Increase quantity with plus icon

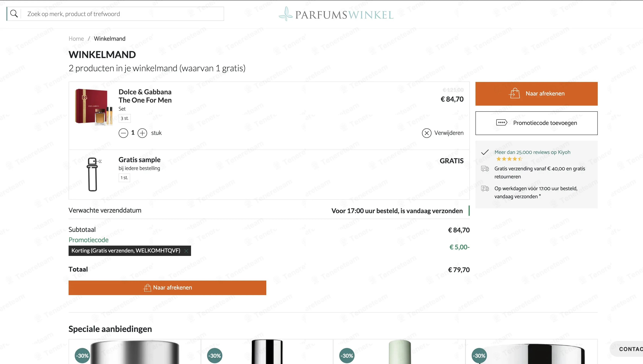coord(142,133)
